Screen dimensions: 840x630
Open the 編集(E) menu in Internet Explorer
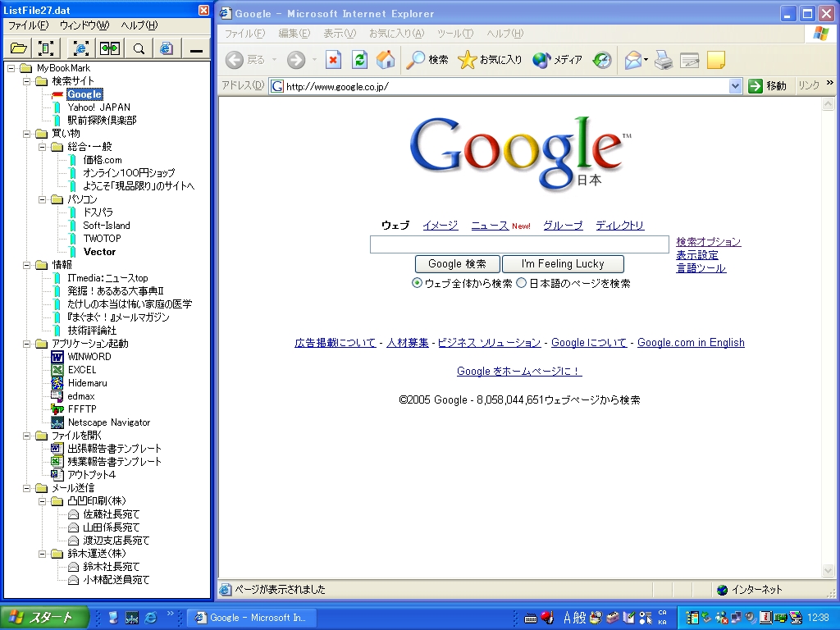pos(294,33)
